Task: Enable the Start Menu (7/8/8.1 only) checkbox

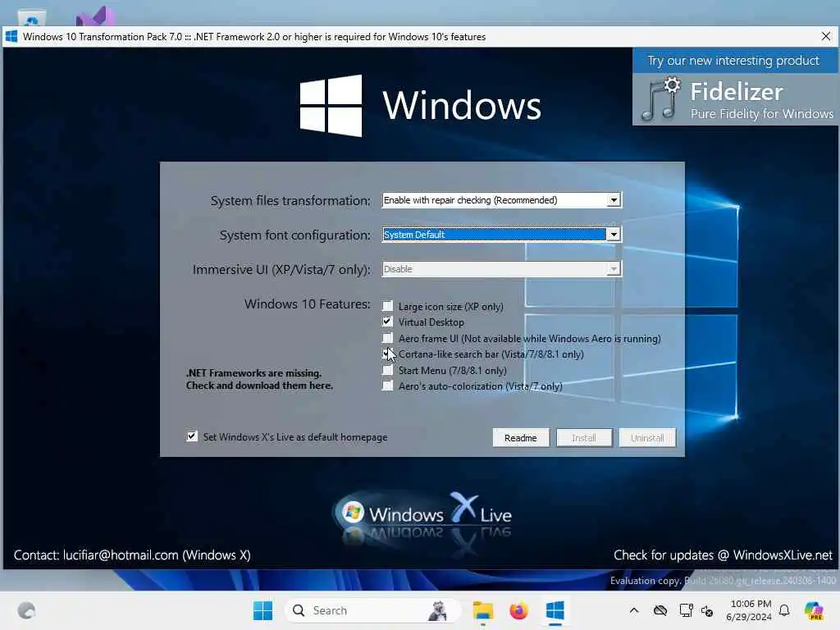Action: click(x=387, y=370)
